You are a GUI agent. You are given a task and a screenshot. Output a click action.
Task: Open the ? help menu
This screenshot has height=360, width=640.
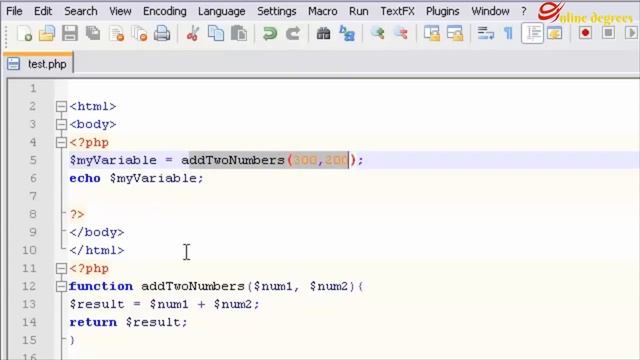[x=524, y=11]
